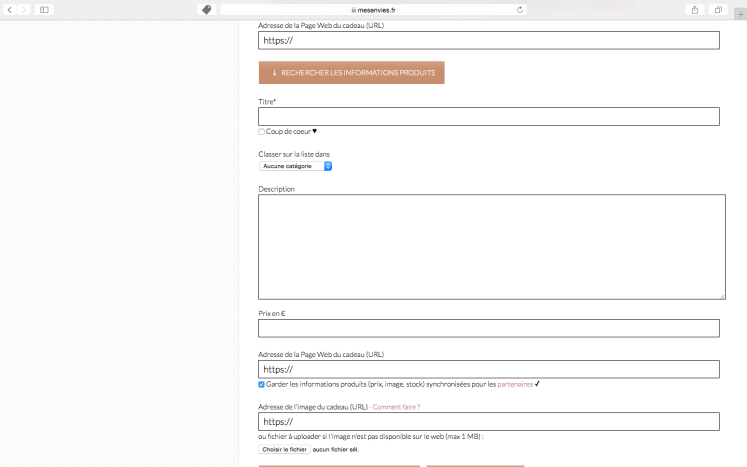The width and height of the screenshot is (747, 467).
Task: Focus the 'Titre' text field
Action: click(x=488, y=117)
